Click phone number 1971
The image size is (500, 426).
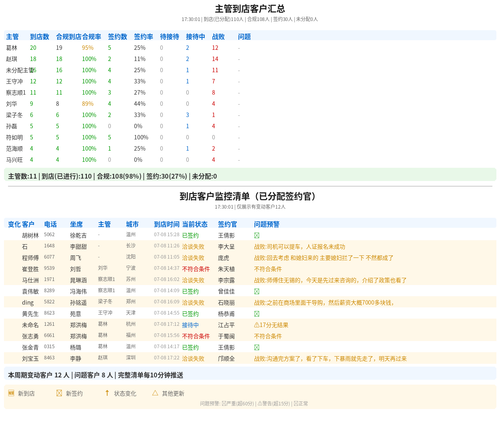[49, 279]
